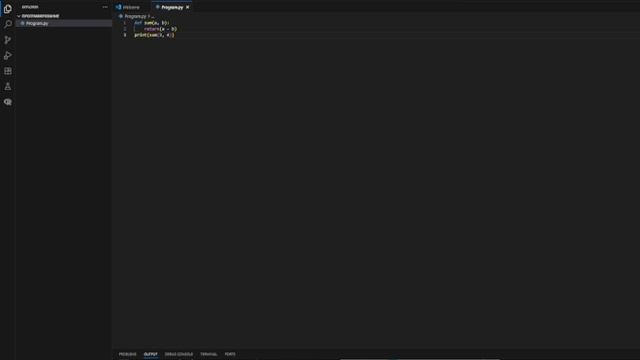This screenshot has height=360, width=640.
Task: Click the Explorer panel title
Action: [x=30, y=7]
